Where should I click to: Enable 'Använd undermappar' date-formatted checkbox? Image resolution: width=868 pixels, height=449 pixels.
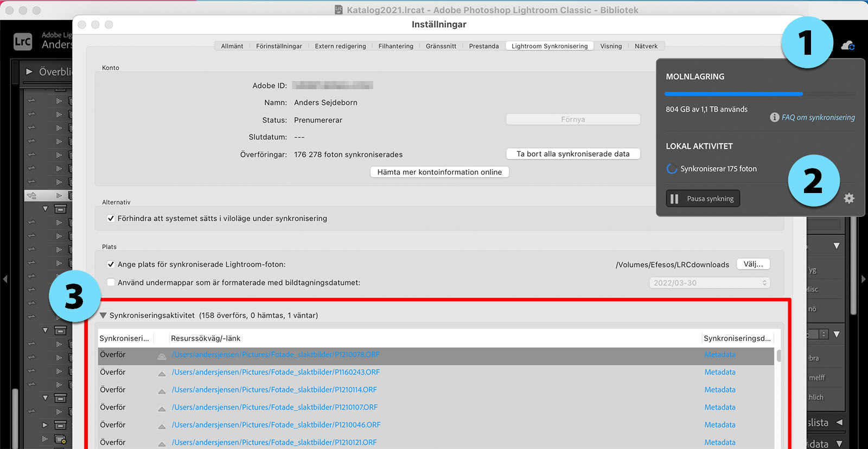(111, 283)
